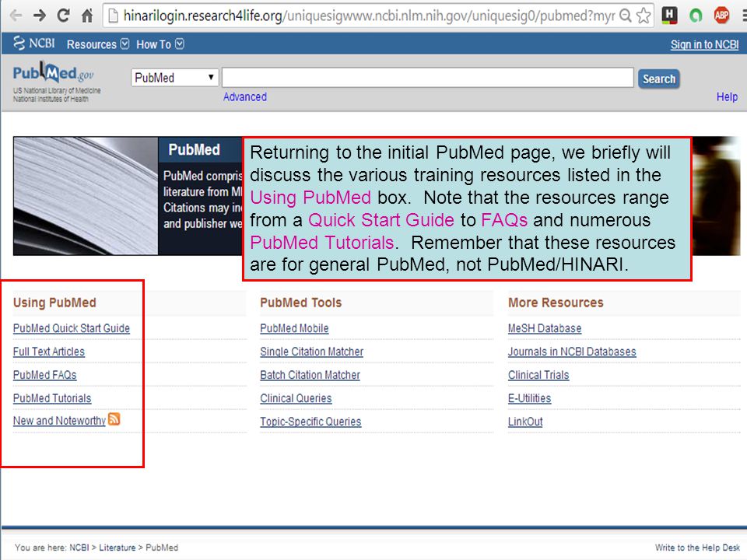Open the E-Utilities link
747x560 pixels.
point(529,398)
